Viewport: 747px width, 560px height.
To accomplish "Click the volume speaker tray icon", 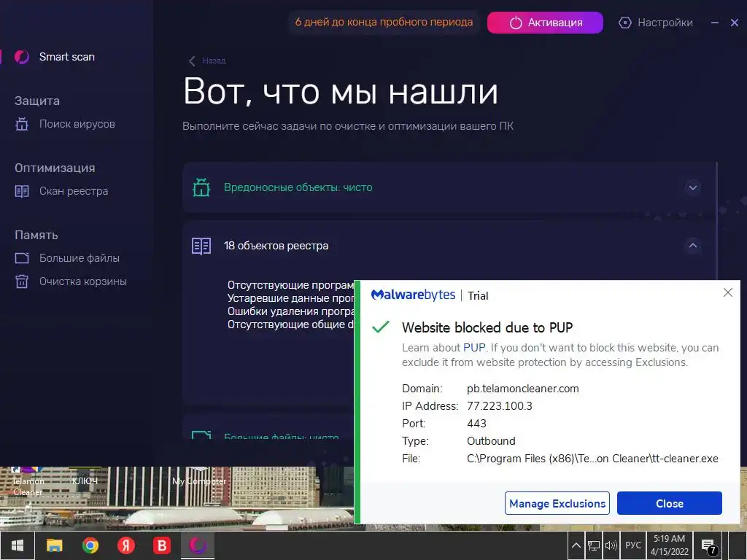I will (x=611, y=545).
